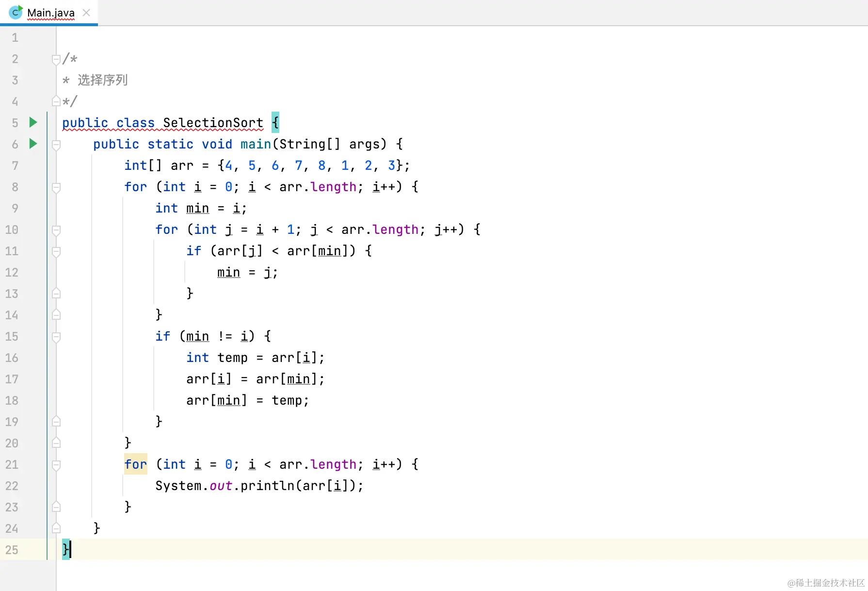Click the Java class icon on Main.java tab

pyautogui.click(x=16, y=12)
